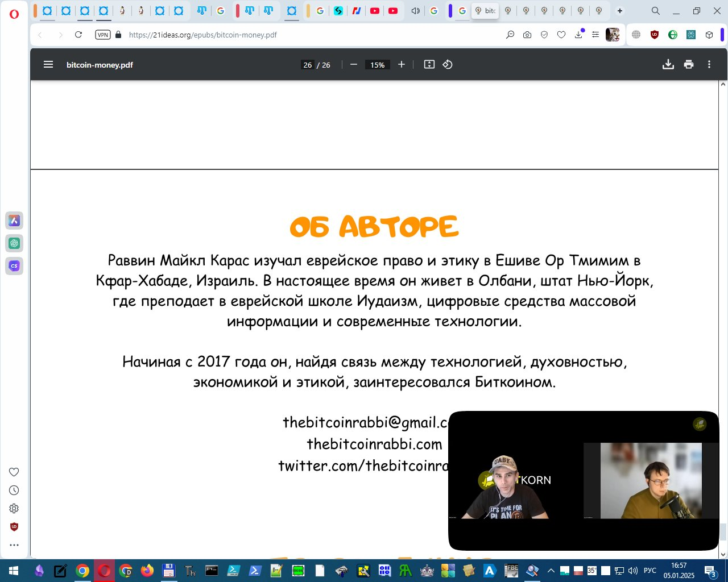Open the notification center in taskbar
The height and width of the screenshot is (582, 728).
(x=710, y=571)
